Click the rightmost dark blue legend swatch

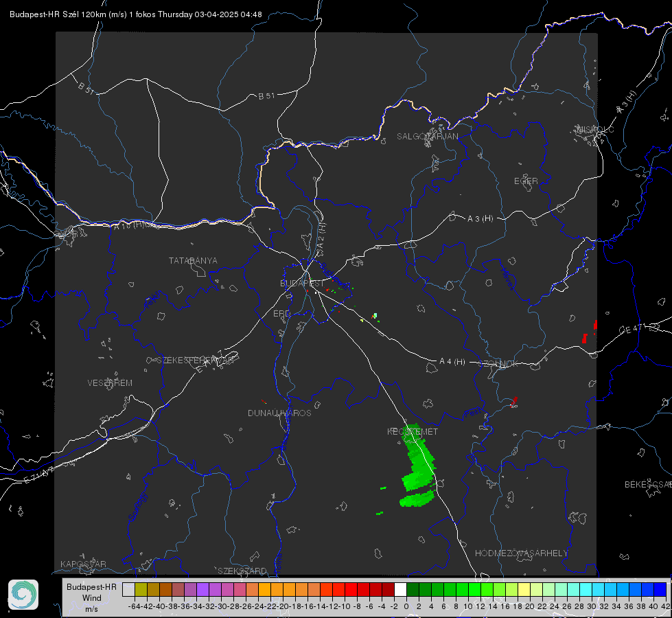point(660,589)
